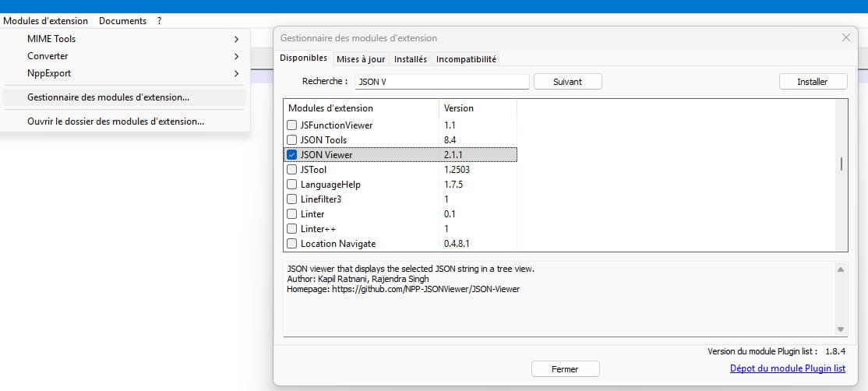The width and height of the screenshot is (868, 391).
Task: Select the JSTool row name
Action: 314,170
